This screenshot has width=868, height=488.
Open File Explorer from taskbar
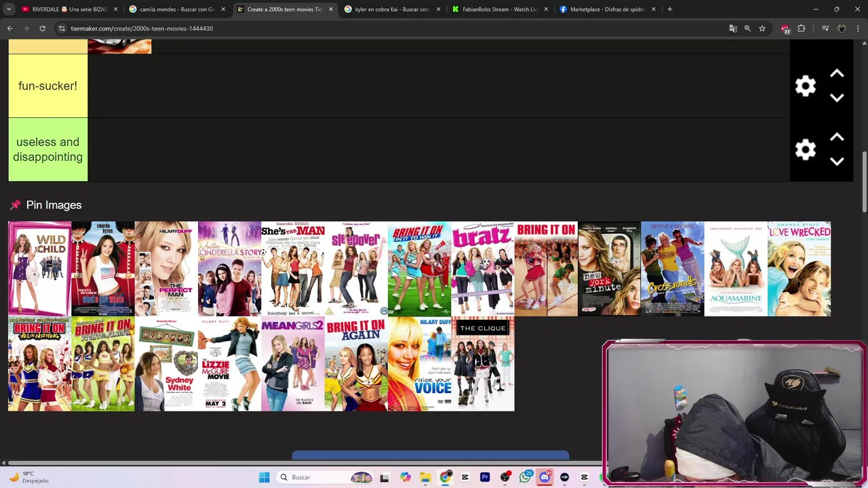[x=425, y=477]
